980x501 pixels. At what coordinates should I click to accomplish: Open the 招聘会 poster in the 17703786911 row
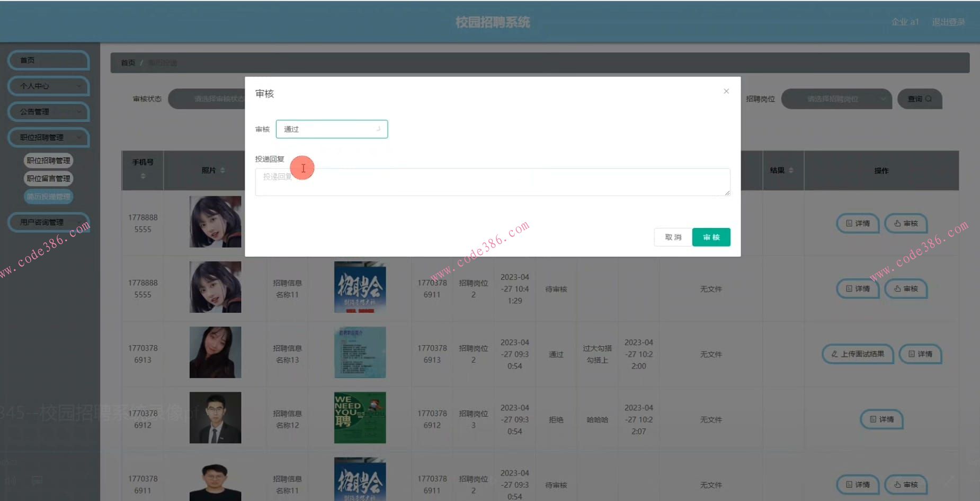click(x=360, y=479)
